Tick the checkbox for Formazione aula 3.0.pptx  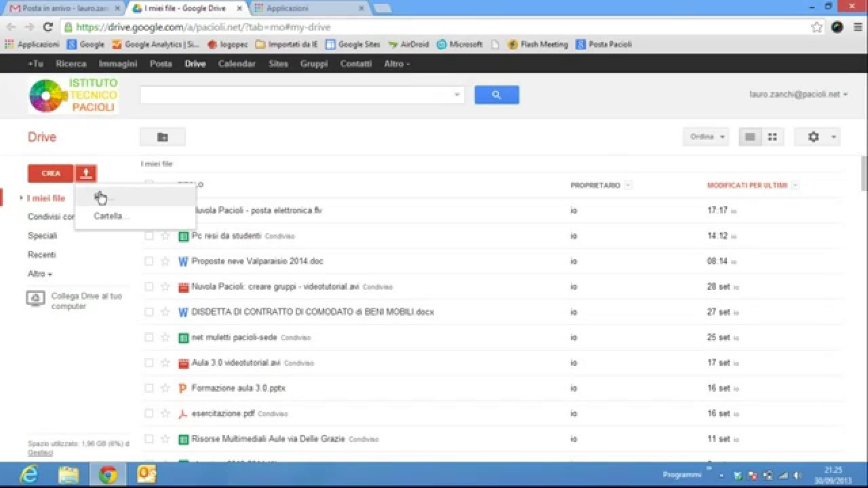pyautogui.click(x=149, y=388)
